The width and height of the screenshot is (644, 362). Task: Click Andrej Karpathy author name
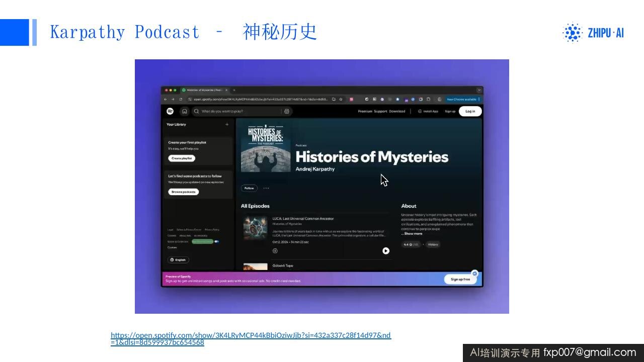(315, 169)
